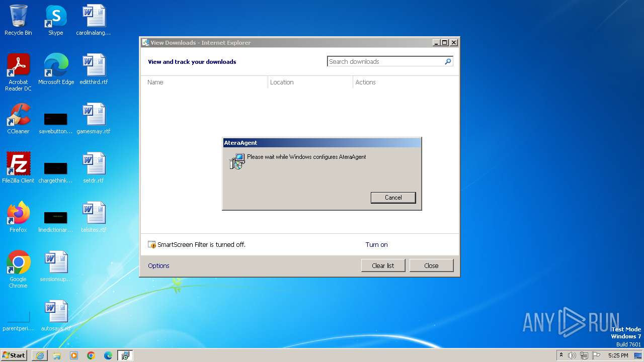Open autosays.rtf document

pos(56,316)
